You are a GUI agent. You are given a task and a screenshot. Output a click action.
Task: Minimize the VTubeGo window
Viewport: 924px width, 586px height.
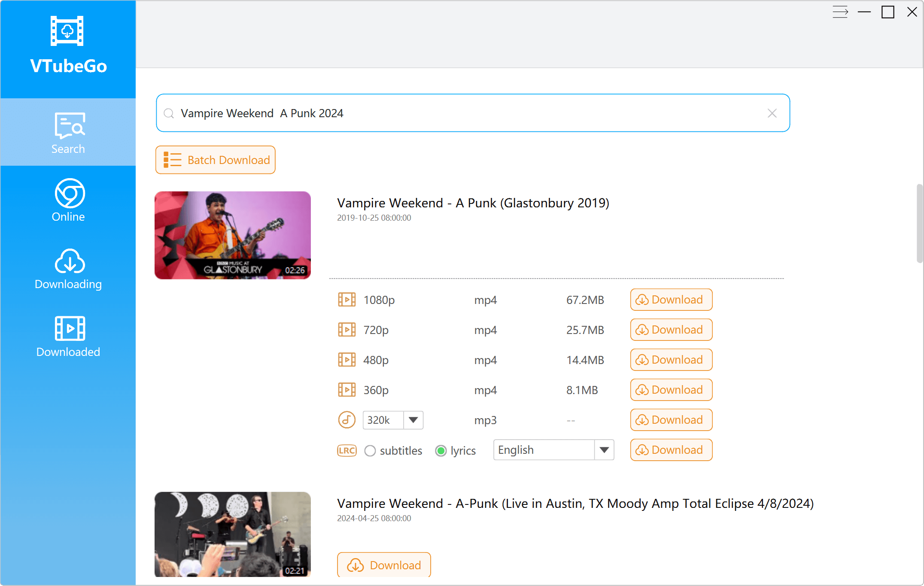864,12
